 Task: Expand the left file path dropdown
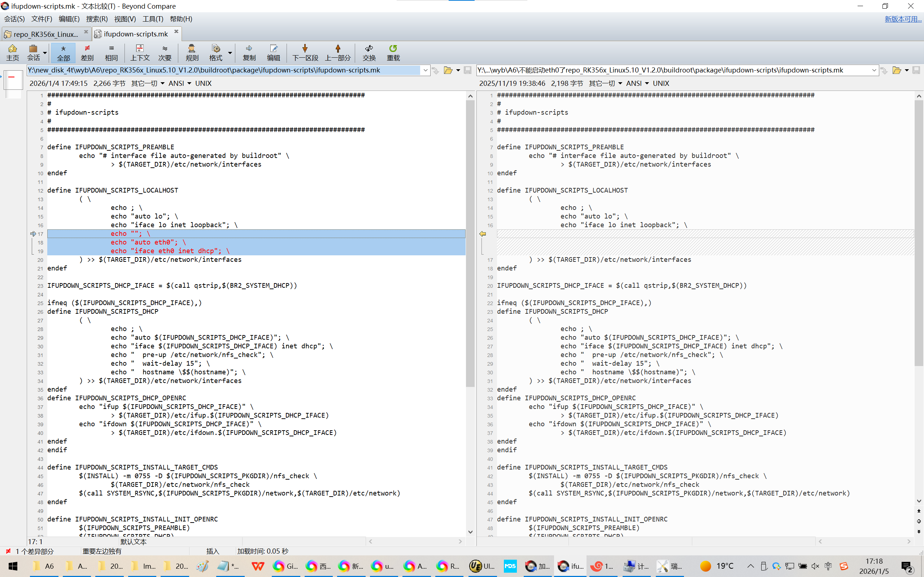coord(425,70)
